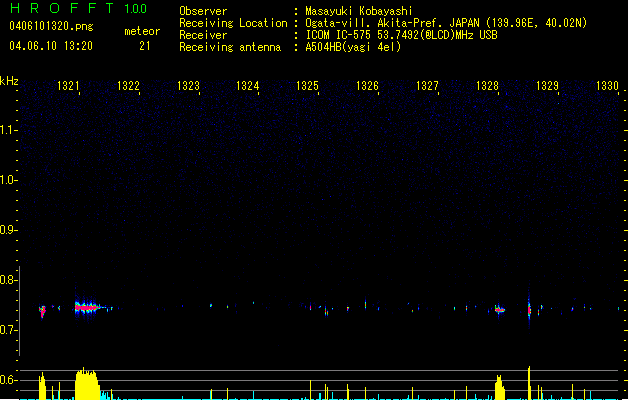Click the kHz axis unit label
The width and height of the screenshot is (629, 400).
pyautogui.click(x=9, y=81)
